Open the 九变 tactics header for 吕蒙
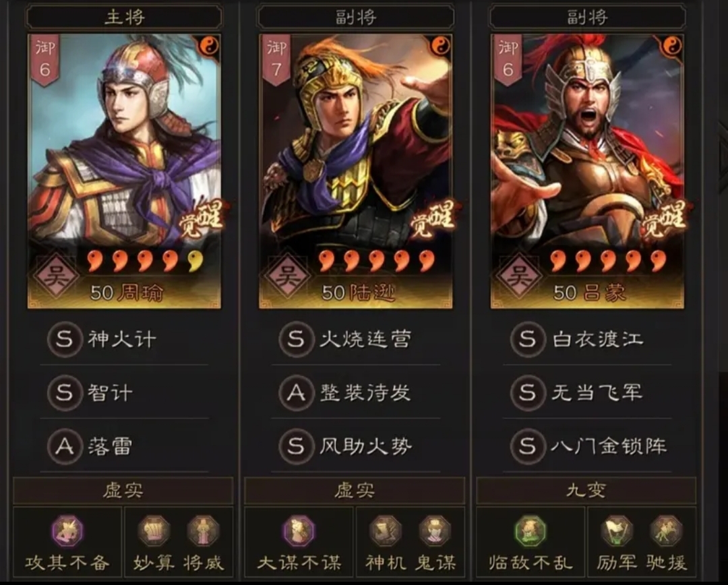This screenshot has width=728, height=585. tap(586, 490)
